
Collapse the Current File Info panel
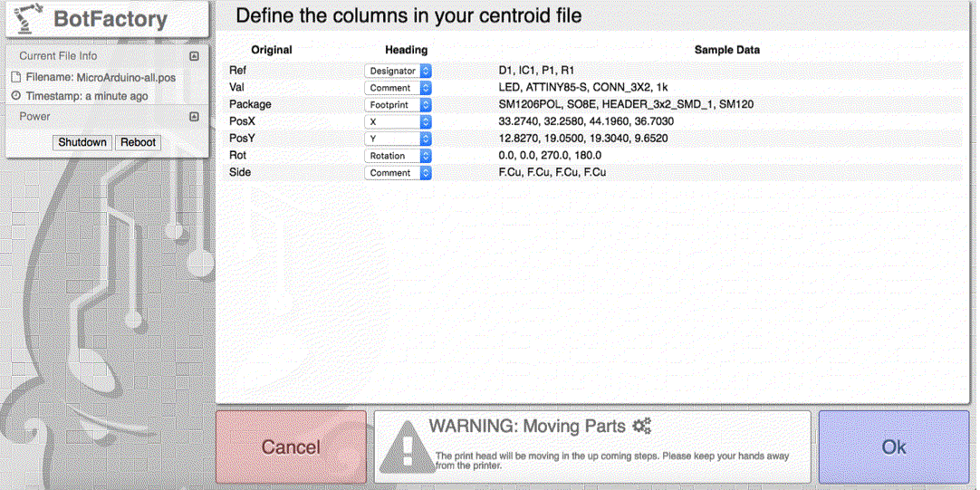coord(194,56)
